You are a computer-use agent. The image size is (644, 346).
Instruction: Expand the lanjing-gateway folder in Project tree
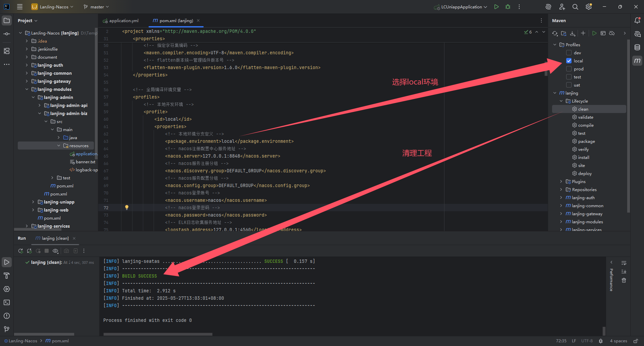click(x=27, y=81)
